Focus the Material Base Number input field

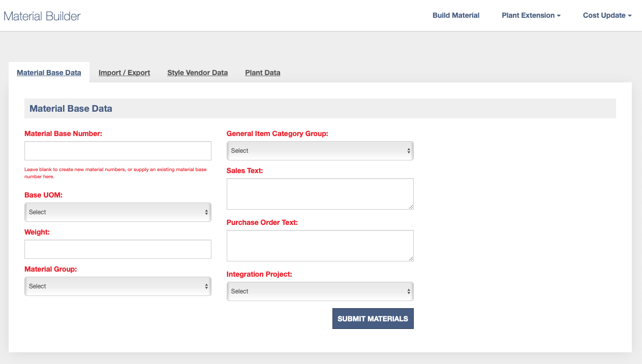coord(118,151)
